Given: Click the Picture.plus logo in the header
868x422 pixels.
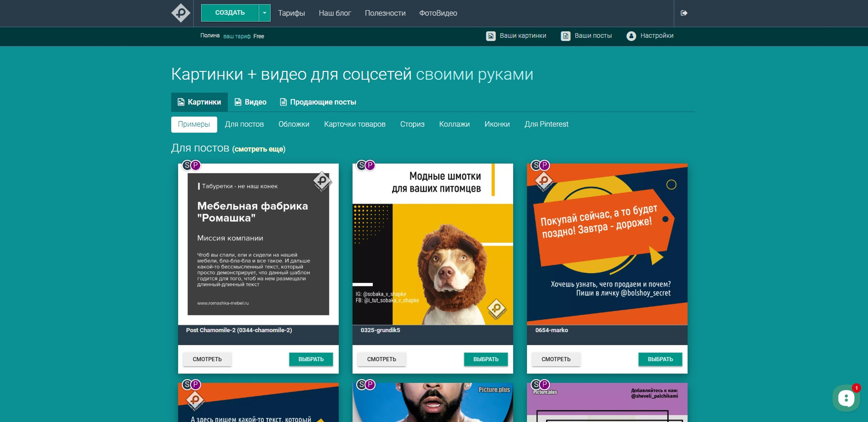Looking at the screenshot, I should (181, 13).
